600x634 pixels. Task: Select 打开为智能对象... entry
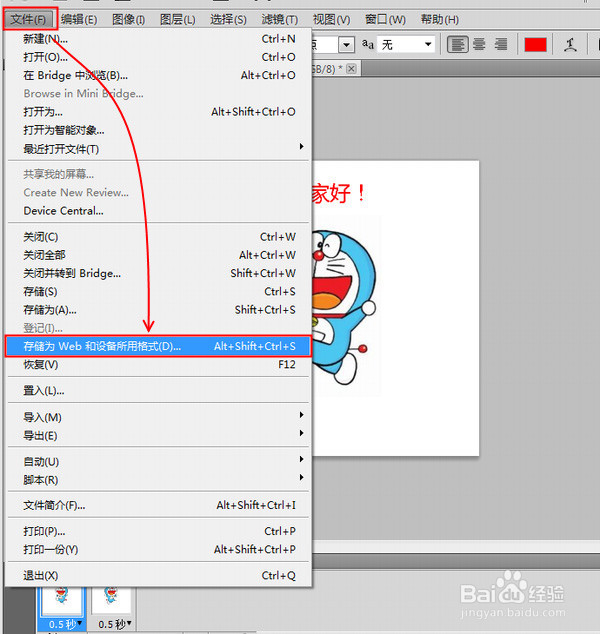coord(158,130)
